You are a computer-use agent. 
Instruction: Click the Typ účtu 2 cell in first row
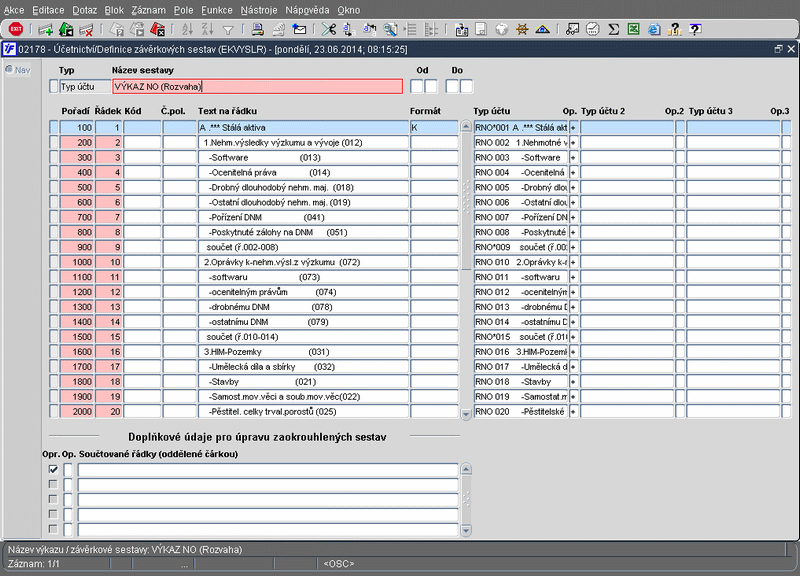(627, 128)
